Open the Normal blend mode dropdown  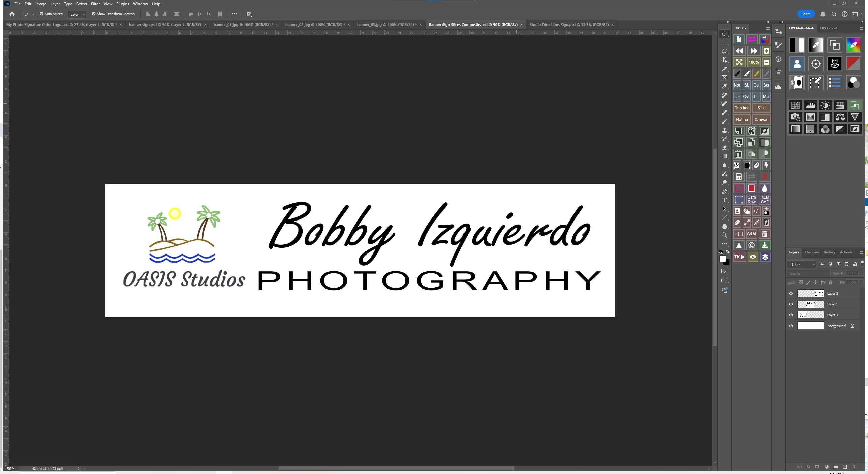(808, 274)
